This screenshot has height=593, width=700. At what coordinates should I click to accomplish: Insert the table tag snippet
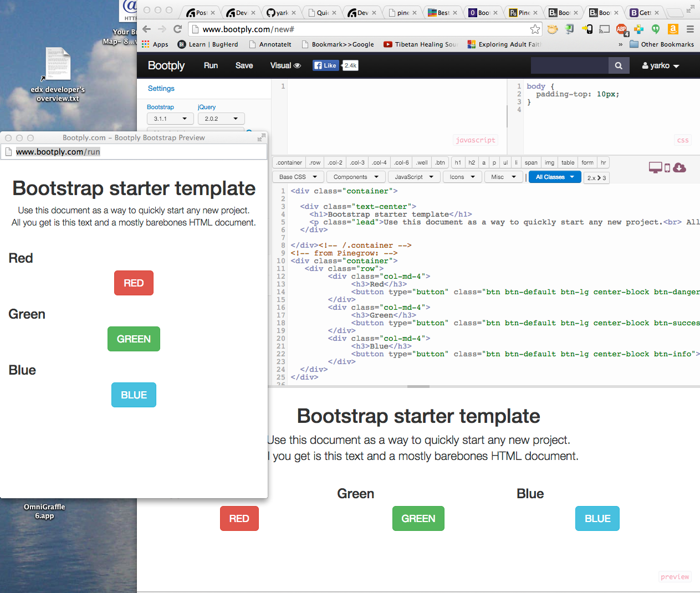[568, 162]
